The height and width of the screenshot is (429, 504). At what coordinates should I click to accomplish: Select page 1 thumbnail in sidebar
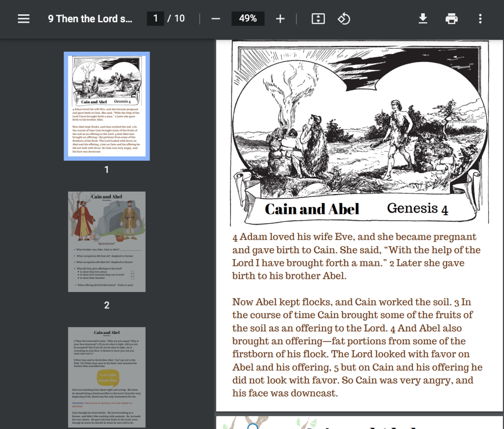pyautogui.click(x=106, y=104)
